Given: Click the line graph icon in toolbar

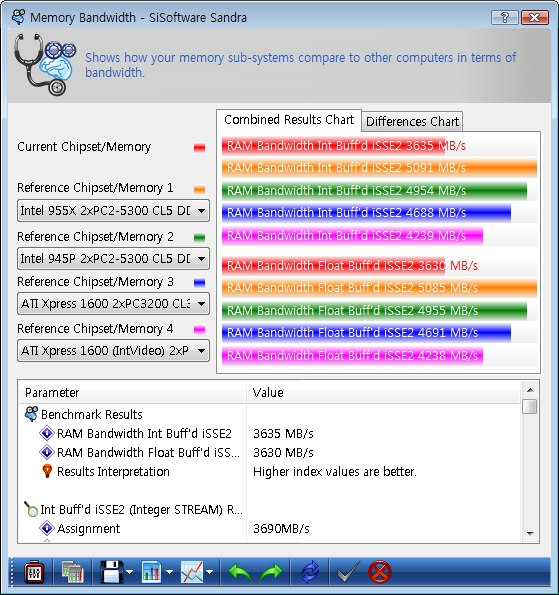Looking at the screenshot, I should tap(192, 572).
